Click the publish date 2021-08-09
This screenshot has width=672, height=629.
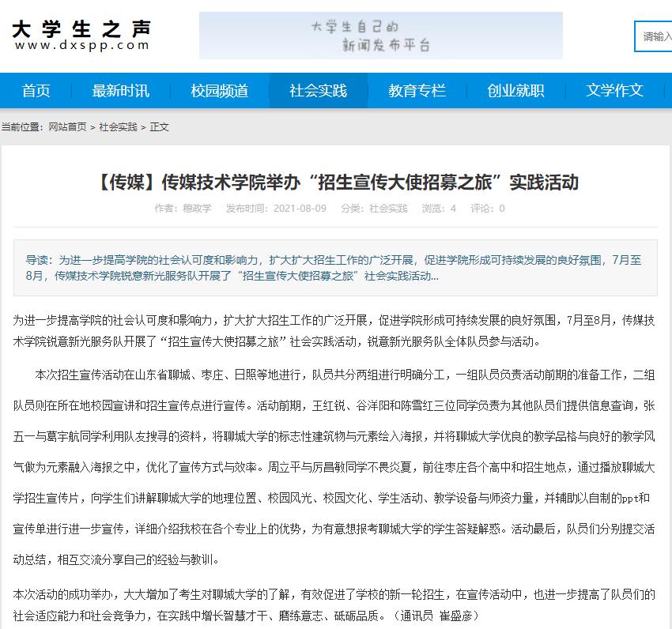click(300, 209)
